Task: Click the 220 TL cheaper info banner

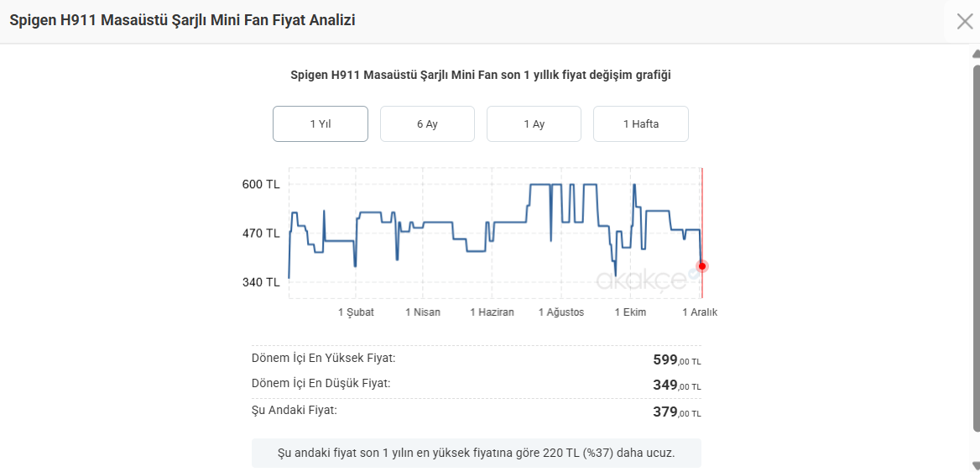Action: pos(476,453)
